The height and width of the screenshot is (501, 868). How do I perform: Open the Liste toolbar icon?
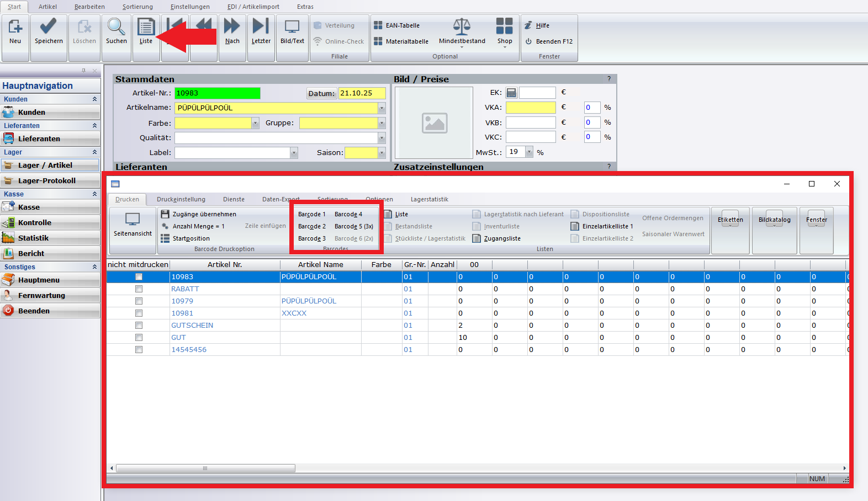[146, 27]
